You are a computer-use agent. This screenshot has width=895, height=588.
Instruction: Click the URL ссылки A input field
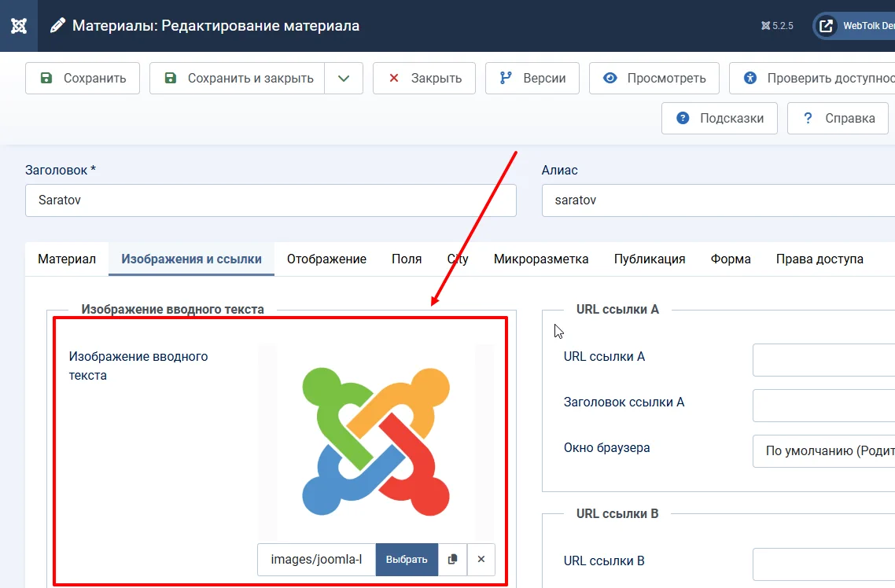(823, 360)
